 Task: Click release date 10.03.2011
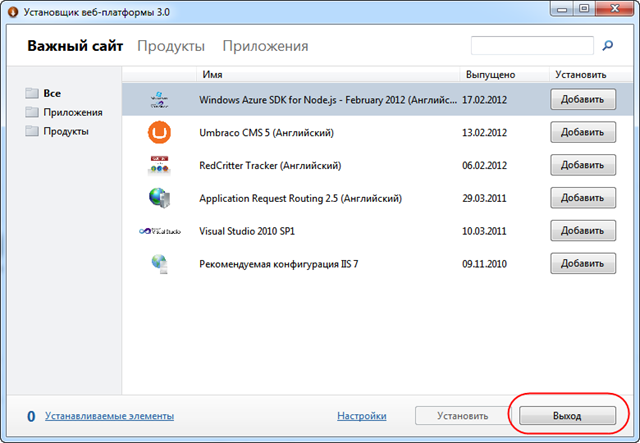pyautogui.click(x=484, y=231)
